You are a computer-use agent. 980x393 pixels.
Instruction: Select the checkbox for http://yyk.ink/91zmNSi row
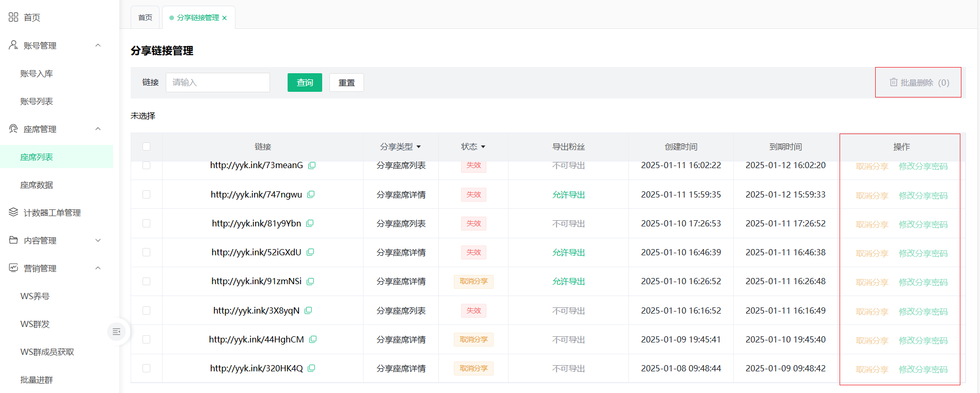point(147,282)
